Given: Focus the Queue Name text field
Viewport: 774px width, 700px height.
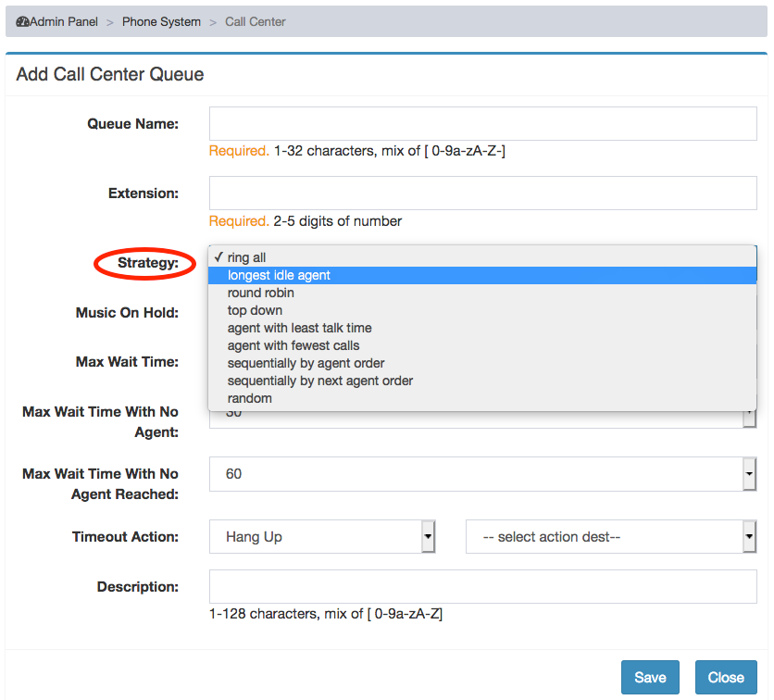Looking at the screenshot, I should pos(482,123).
